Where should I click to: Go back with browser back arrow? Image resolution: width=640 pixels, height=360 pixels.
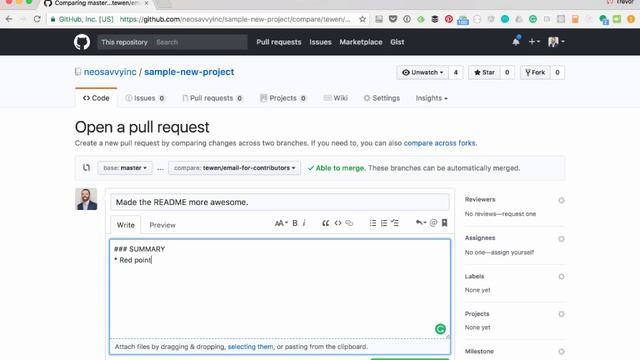click(x=9, y=19)
